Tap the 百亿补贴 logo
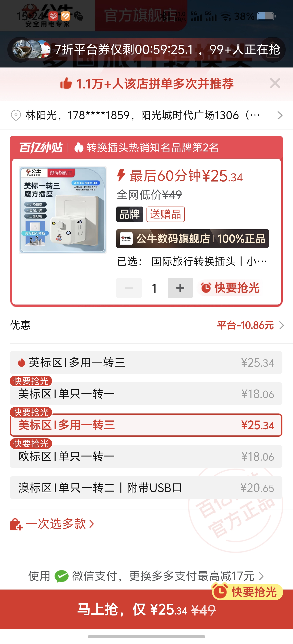The image size is (293, 644). coord(41,148)
